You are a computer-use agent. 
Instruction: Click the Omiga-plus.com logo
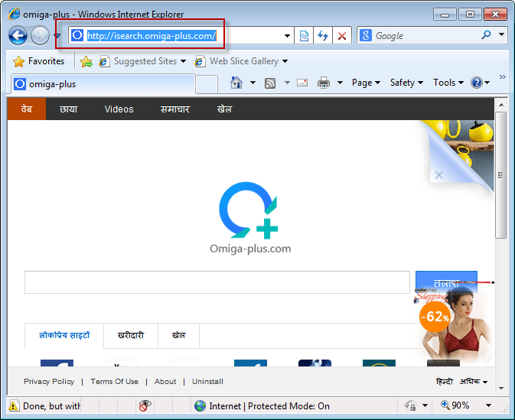click(250, 218)
